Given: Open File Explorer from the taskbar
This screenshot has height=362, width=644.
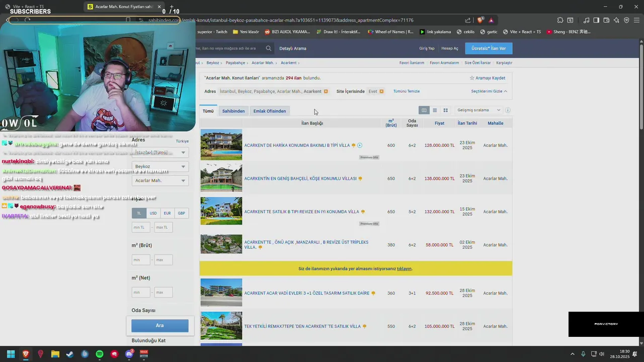Looking at the screenshot, I should [55, 354].
